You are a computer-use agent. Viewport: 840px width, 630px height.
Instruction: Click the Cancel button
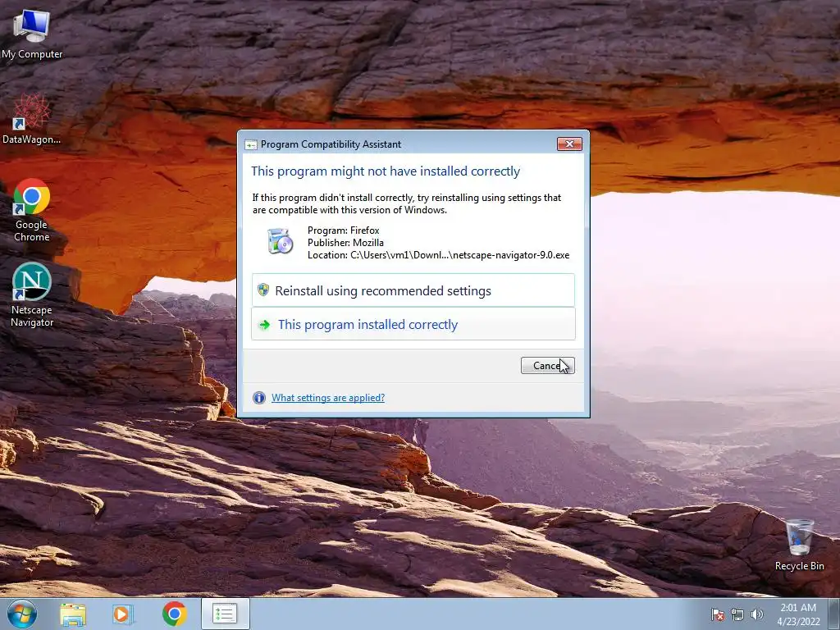click(x=547, y=365)
